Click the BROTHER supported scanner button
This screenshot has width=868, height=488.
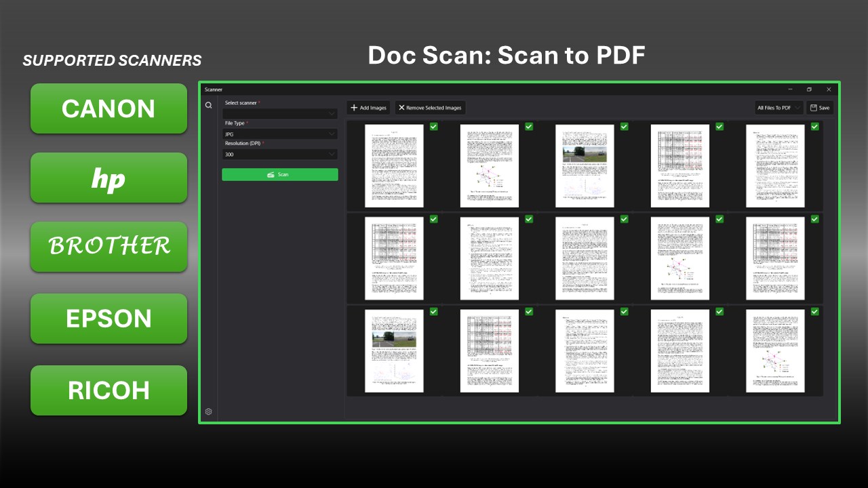(x=108, y=247)
